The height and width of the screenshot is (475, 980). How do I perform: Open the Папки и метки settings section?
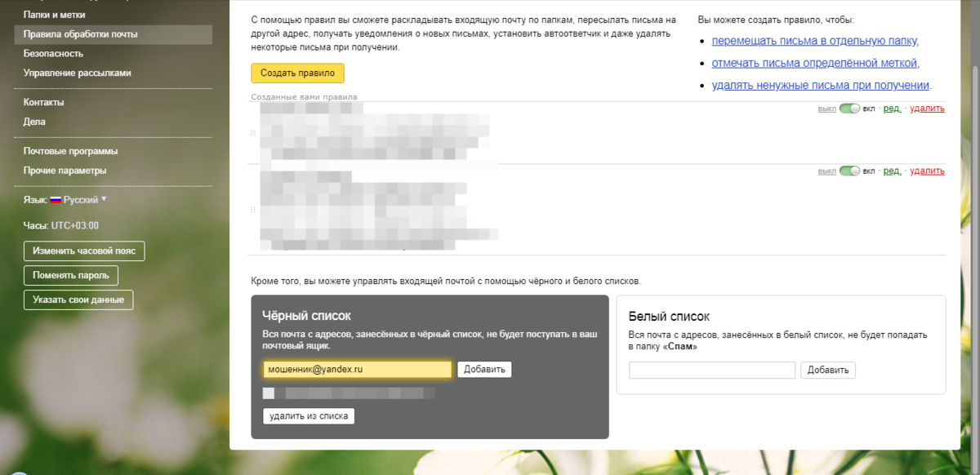click(x=54, y=15)
